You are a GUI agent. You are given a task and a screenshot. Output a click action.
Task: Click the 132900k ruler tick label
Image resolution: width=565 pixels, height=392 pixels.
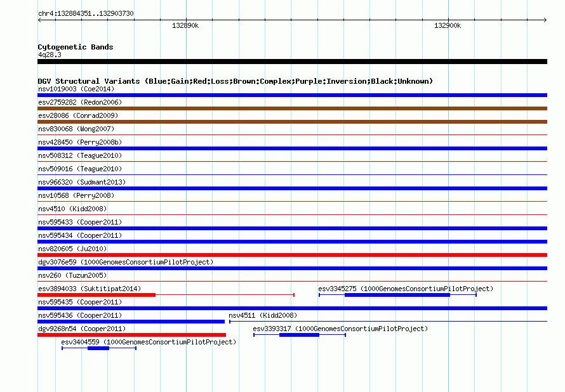pyautogui.click(x=448, y=25)
